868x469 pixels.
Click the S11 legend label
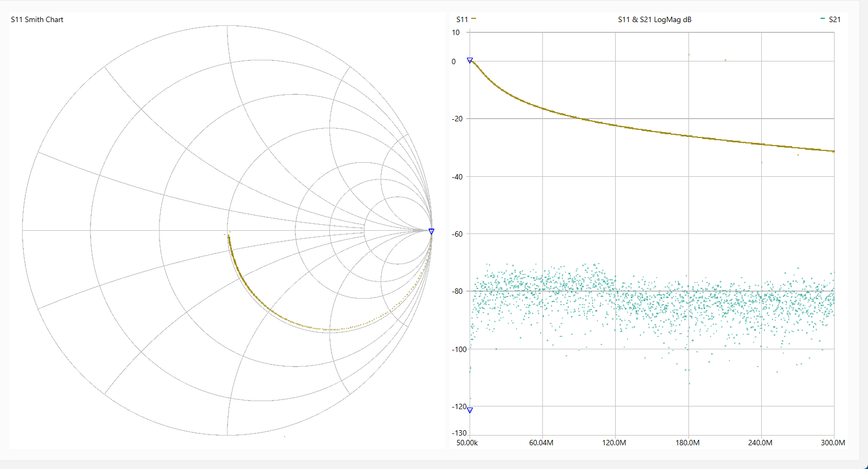click(461, 19)
